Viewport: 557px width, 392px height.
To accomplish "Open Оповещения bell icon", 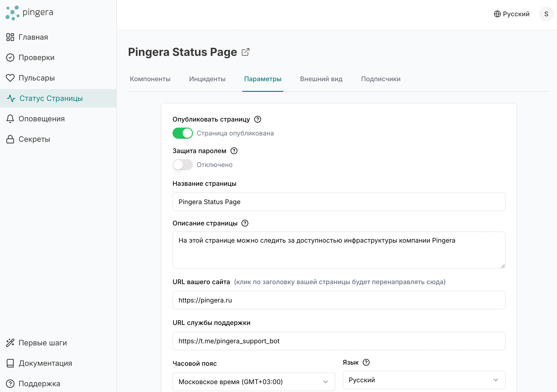I will (x=10, y=119).
